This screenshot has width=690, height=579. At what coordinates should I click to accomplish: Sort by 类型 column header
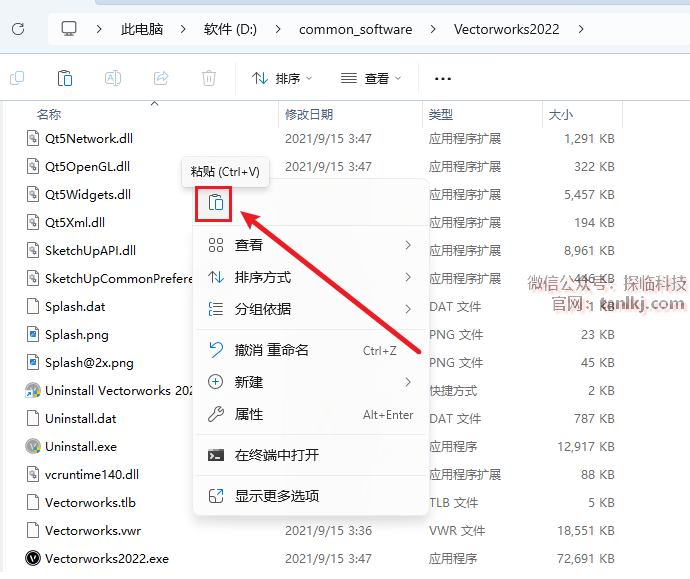pyautogui.click(x=440, y=115)
